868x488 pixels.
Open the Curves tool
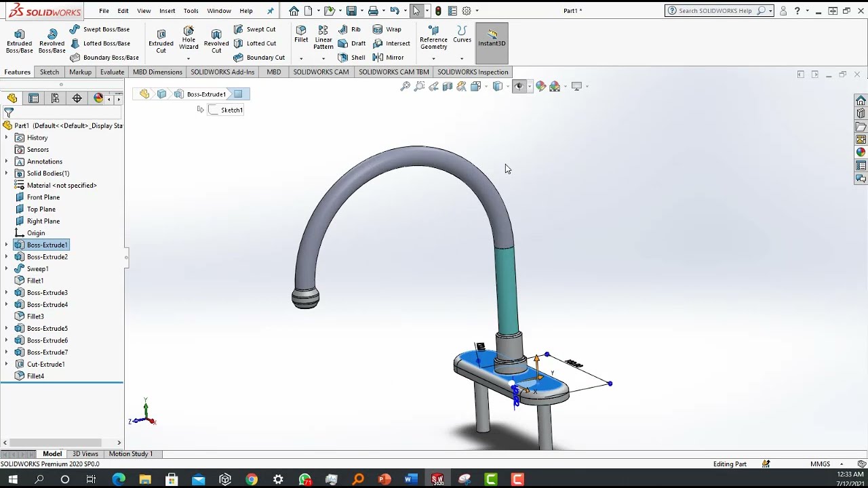tap(462, 35)
